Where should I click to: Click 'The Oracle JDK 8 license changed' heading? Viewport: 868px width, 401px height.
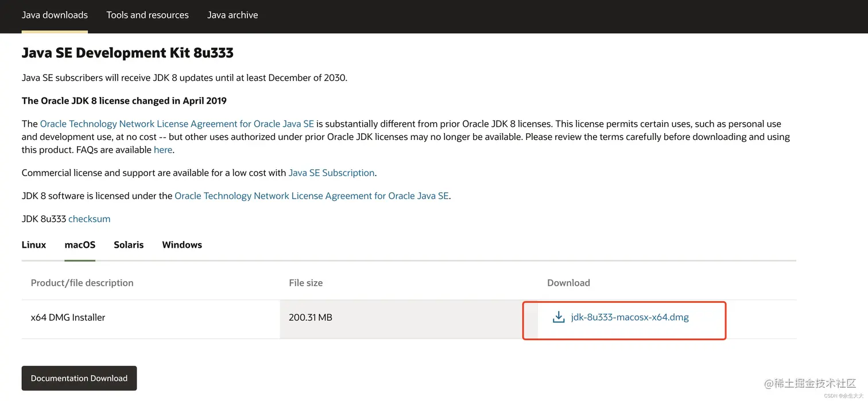click(124, 101)
